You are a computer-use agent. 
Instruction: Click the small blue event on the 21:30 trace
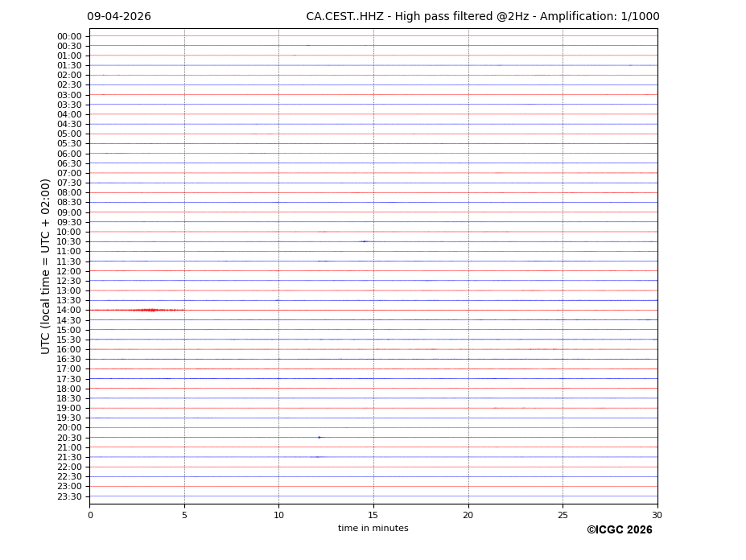pos(317,457)
